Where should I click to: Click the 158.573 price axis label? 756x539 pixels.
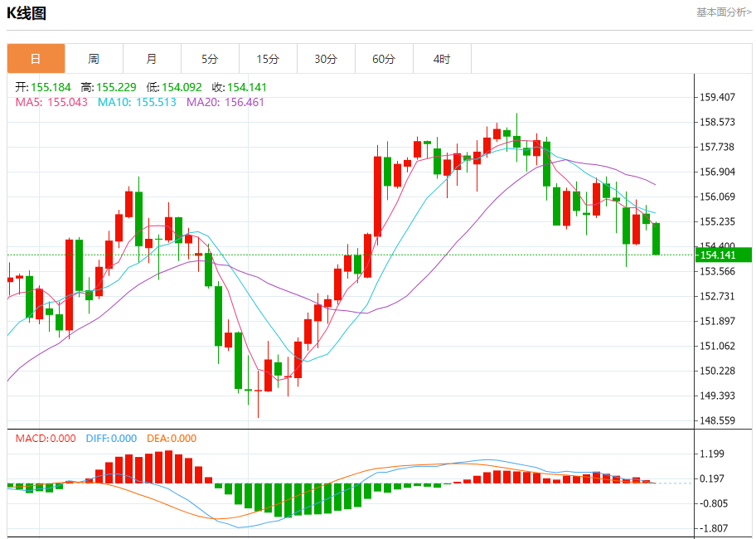click(x=717, y=122)
